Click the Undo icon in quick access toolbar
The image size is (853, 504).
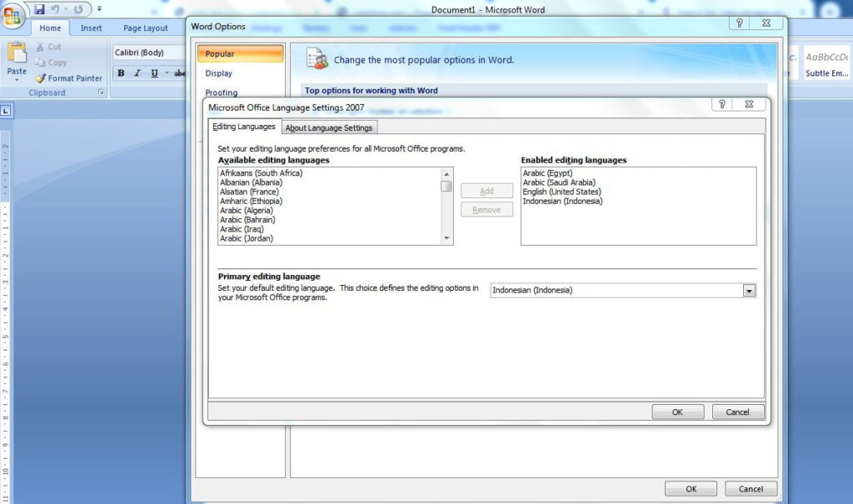pos(55,9)
